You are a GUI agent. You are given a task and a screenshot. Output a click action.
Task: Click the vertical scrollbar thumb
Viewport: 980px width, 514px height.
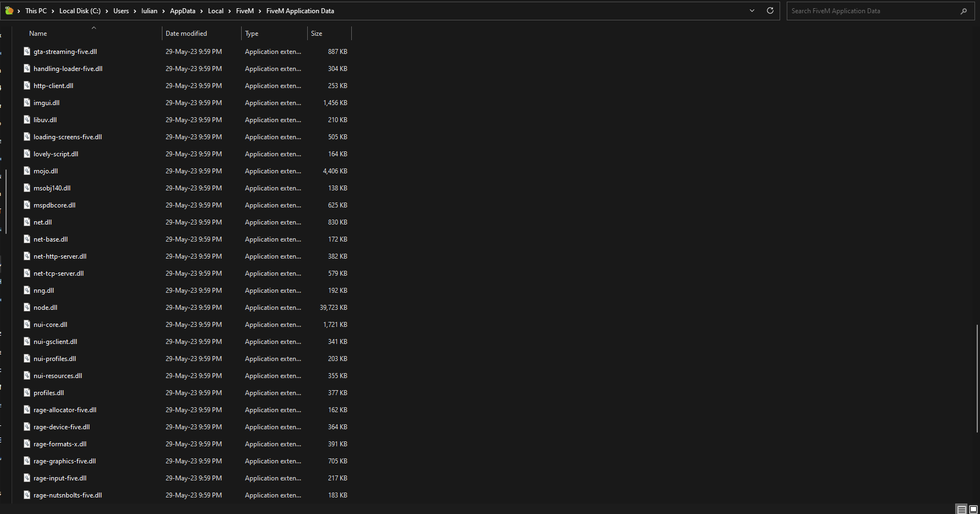pyautogui.click(x=978, y=379)
